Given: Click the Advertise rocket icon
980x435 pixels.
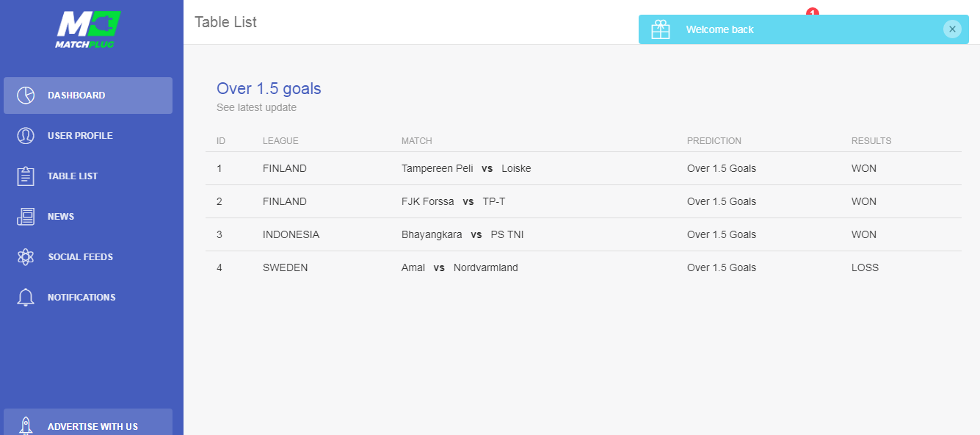Looking at the screenshot, I should [x=26, y=426].
